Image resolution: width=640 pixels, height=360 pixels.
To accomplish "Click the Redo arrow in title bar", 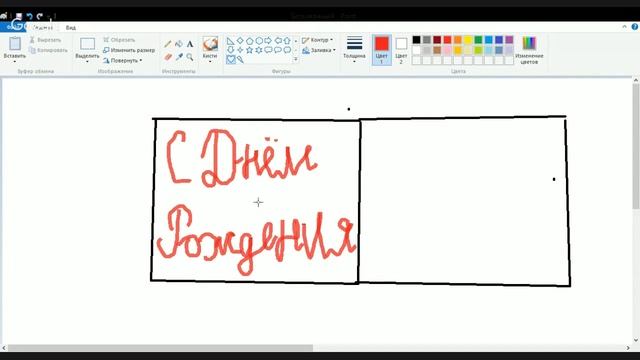I will click(x=40, y=16).
